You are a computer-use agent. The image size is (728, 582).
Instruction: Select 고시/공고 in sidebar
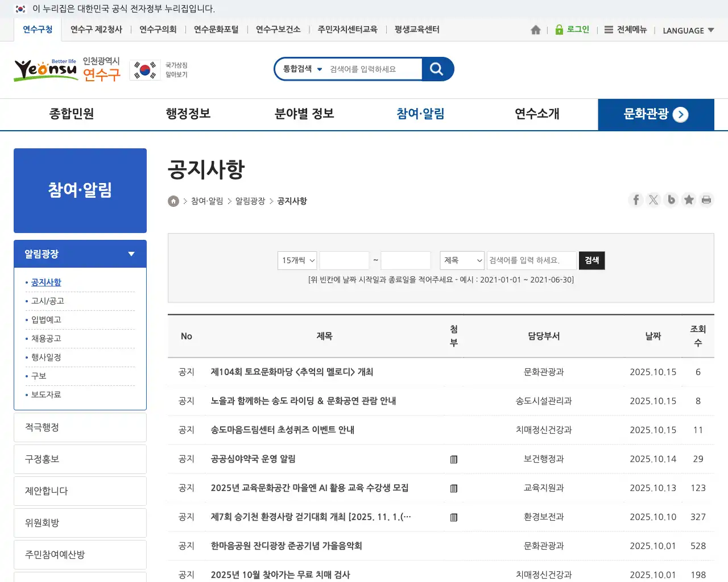[48, 301]
